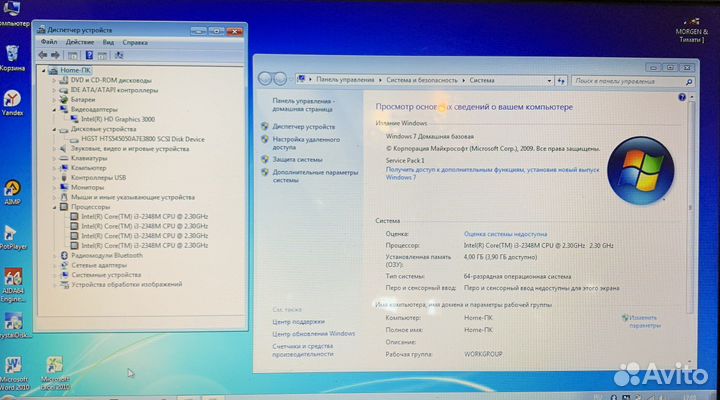Click Back button in System window
720x400 pixels.
265,79
